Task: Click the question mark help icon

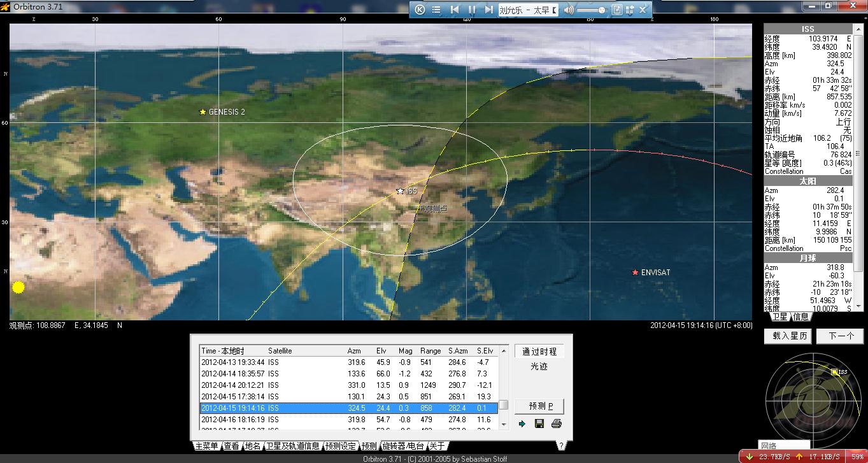Action: point(561,446)
